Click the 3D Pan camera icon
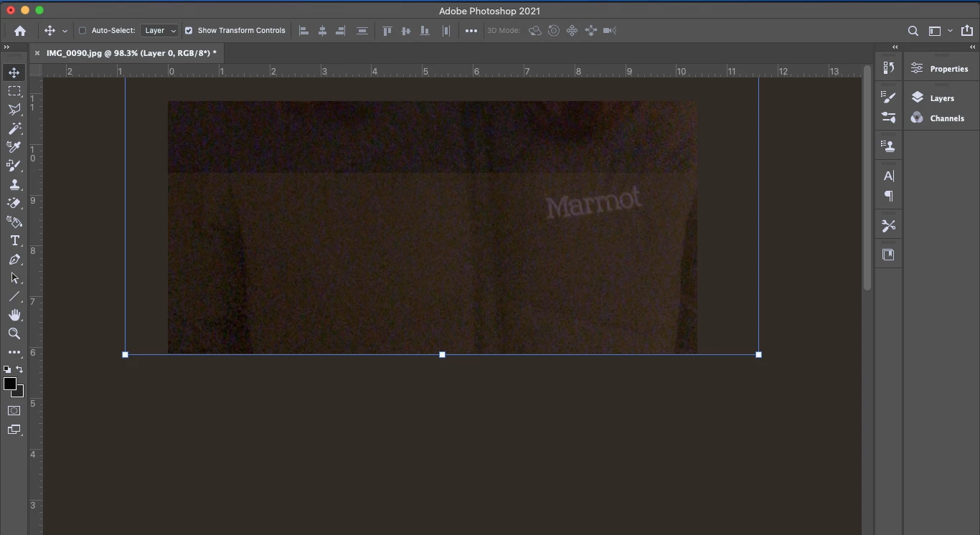980x535 pixels. pos(573,31)
